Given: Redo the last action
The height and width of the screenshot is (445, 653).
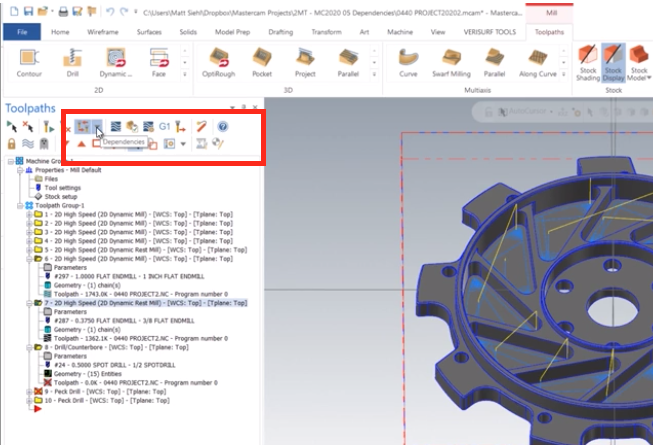Looking at the screenshot, I should point(124,12).
